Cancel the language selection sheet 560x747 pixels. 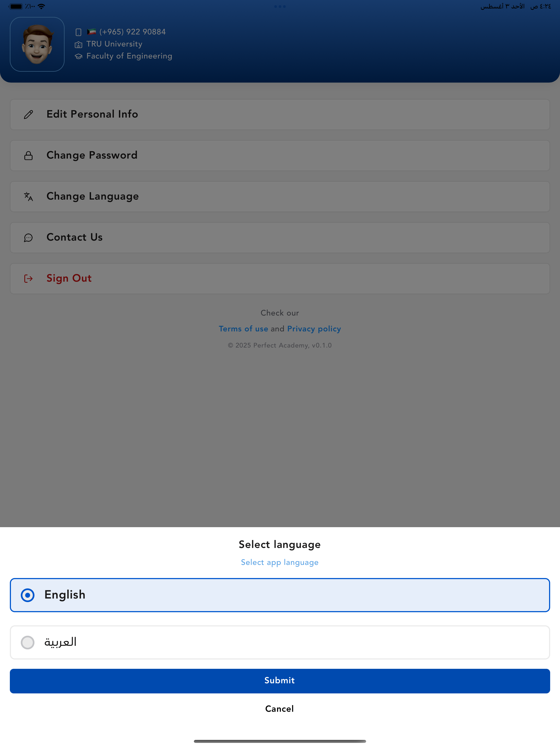279,708
